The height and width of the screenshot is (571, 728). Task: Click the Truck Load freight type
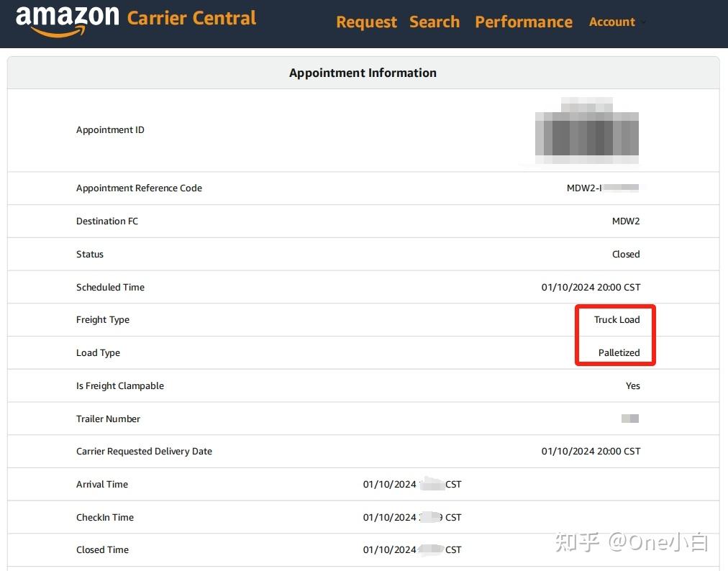(616, 319)
